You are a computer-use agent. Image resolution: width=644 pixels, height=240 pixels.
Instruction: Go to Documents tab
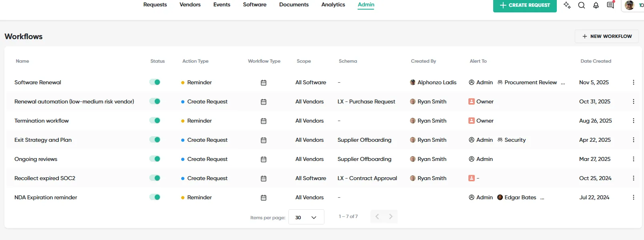[294, 4]
